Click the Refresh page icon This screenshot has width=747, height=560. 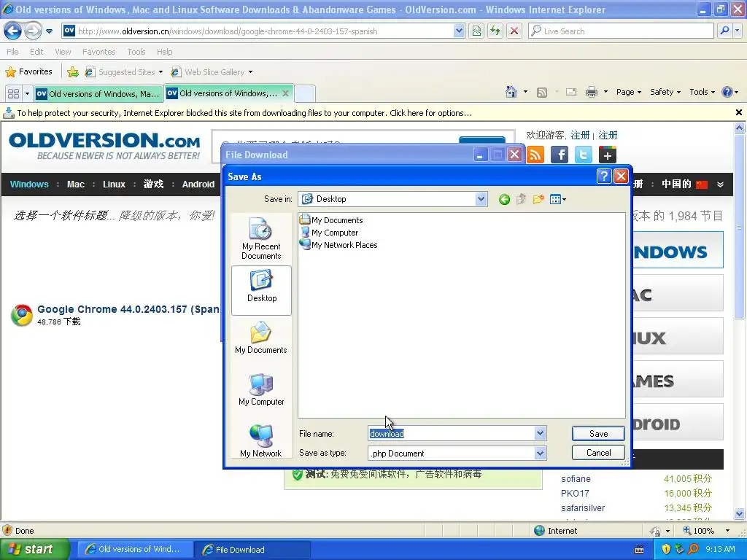(x=495, y=31)
